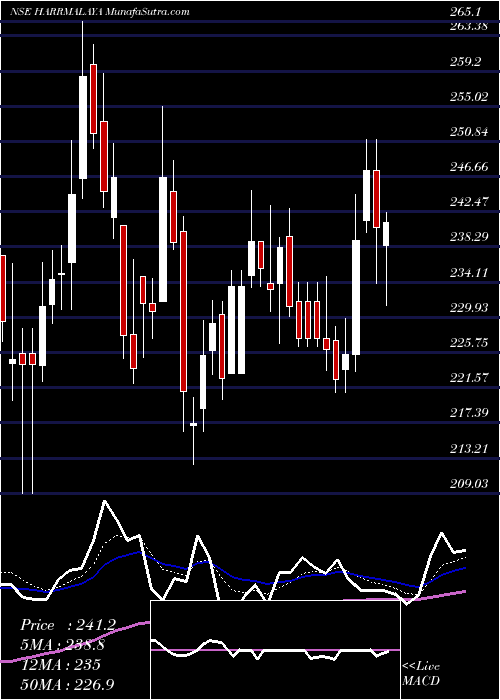This screenshot has width=500, height=700.
Task: Click the 238.29 price axis label
Action: tap(469, 237)
